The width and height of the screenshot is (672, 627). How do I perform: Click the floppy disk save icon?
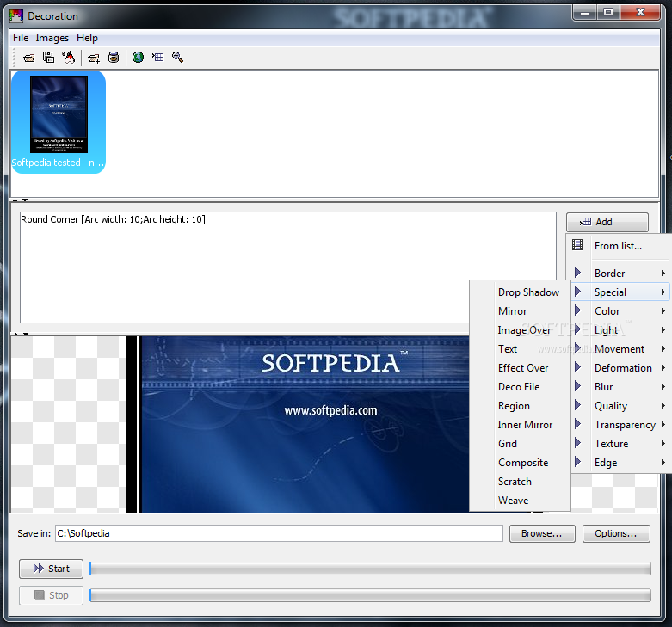[x=48, y=58]
